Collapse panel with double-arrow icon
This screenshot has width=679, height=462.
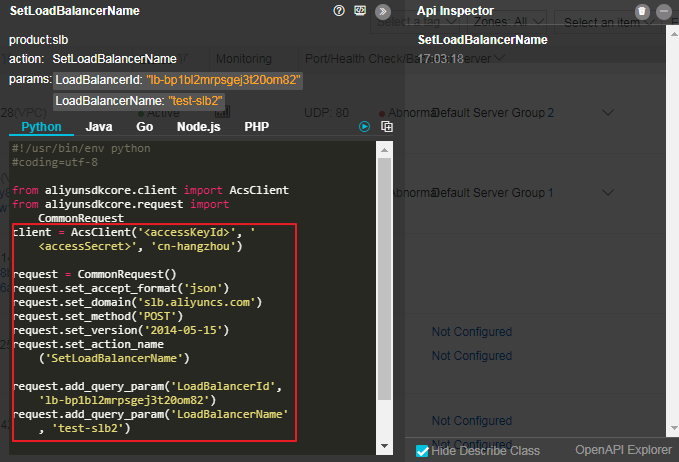(x=382, y=11)
